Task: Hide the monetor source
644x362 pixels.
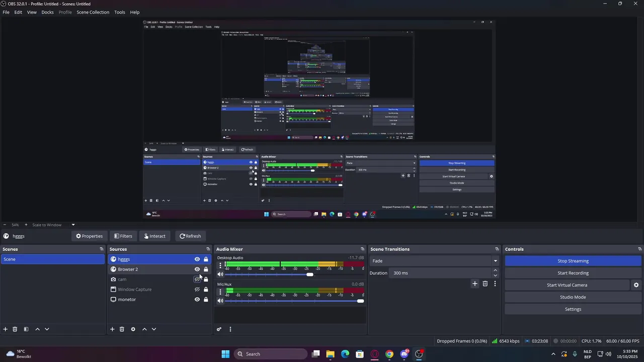Action: tap(197, 300)
